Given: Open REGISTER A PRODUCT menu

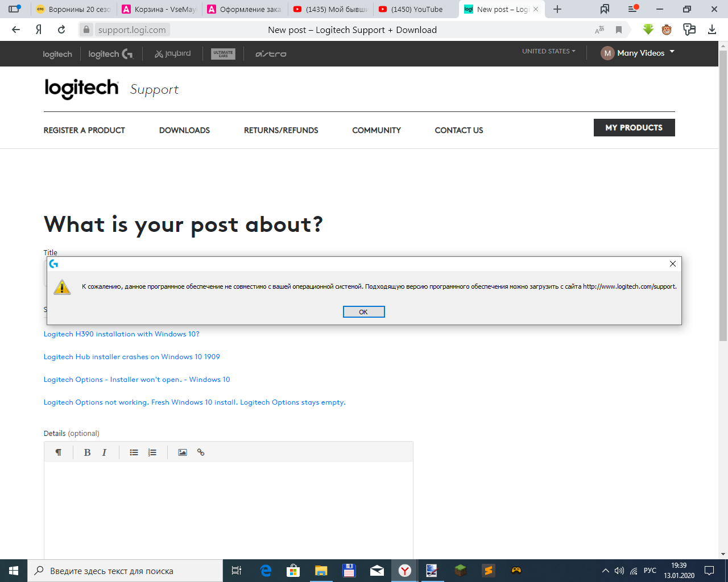Looking at the screenshot, I should pos(84,130).
